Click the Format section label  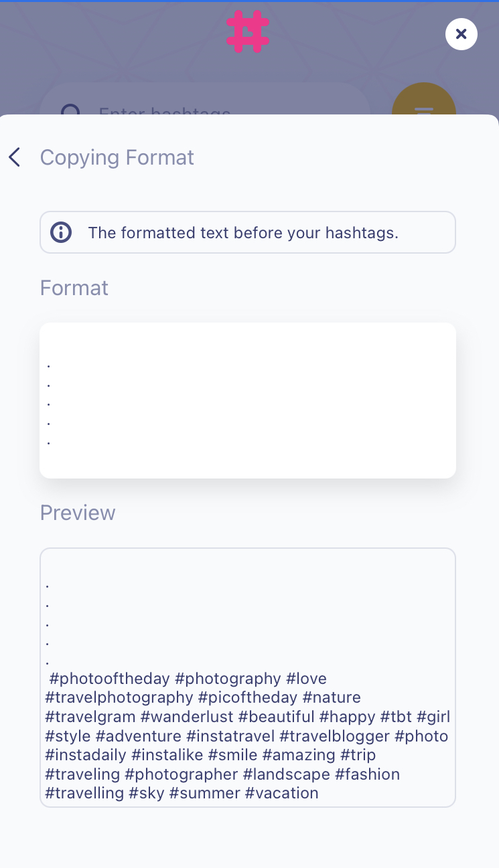[x=74, y=288]
